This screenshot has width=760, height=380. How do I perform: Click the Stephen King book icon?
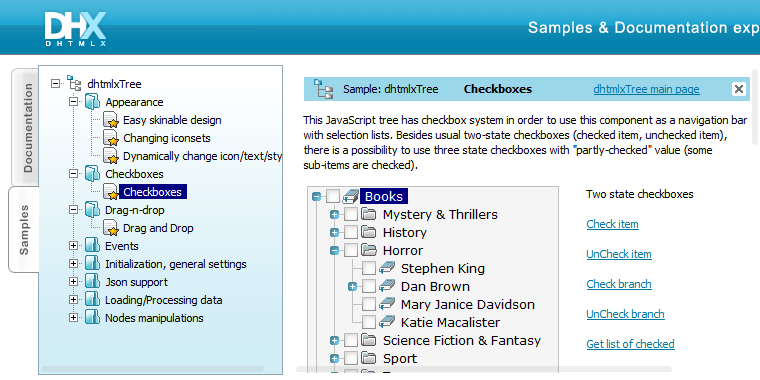coord(387,268)
